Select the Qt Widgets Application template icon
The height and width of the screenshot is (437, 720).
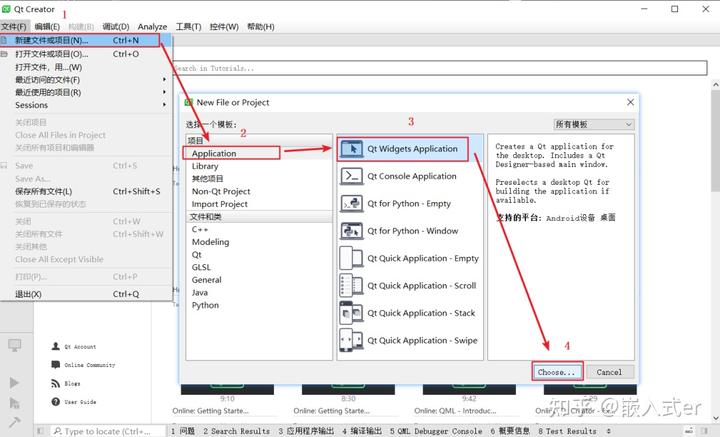point(352,149)
